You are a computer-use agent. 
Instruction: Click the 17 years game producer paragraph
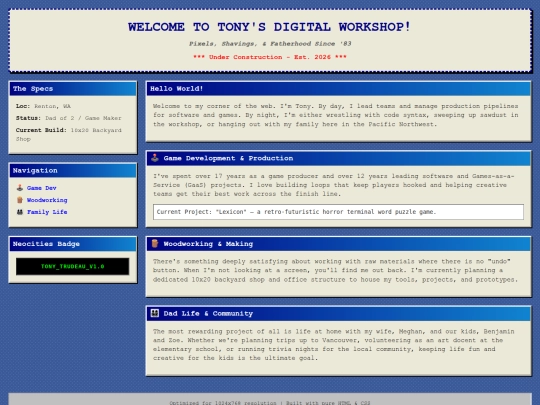pos(334,185)
